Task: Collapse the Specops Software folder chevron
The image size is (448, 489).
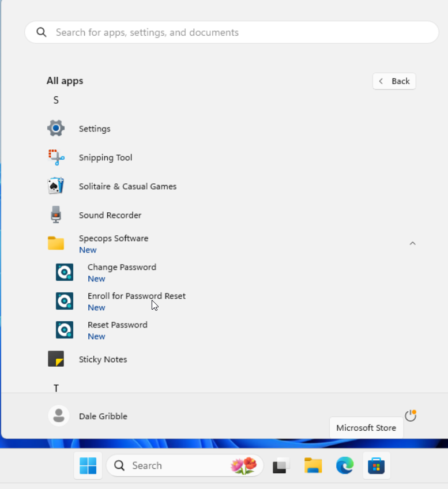Action: (412, 243)
